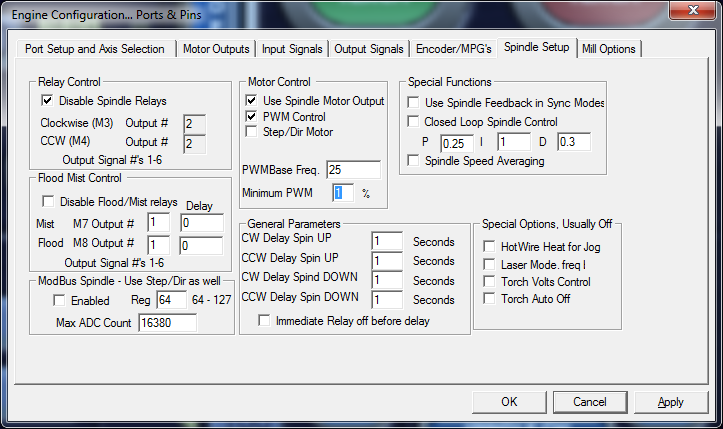Click the Cancel button
This screenshot has height=429, width=723.
click(591, 402)
